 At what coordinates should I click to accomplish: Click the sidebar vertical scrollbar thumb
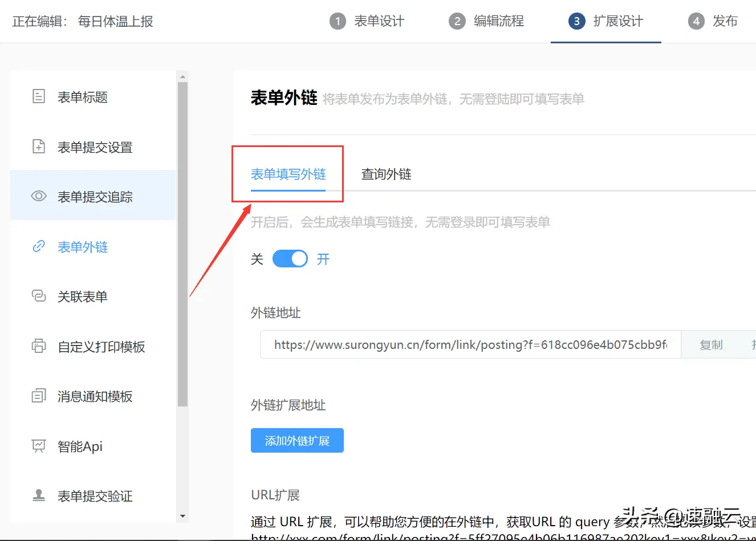point(182,244)
